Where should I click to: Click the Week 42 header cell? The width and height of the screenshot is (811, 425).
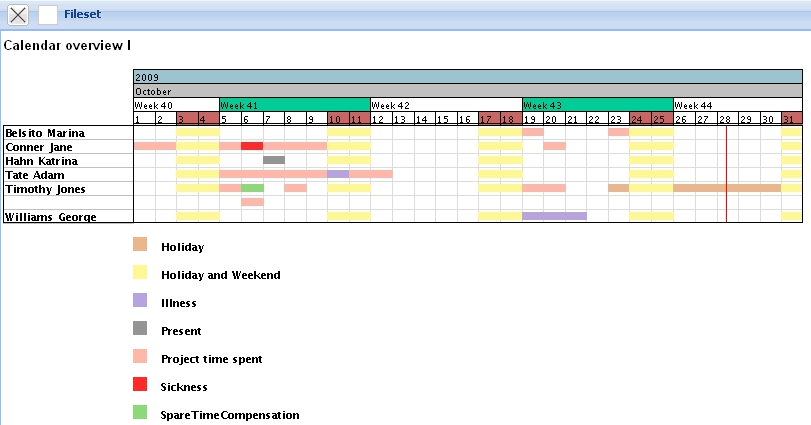pos(446,105)
